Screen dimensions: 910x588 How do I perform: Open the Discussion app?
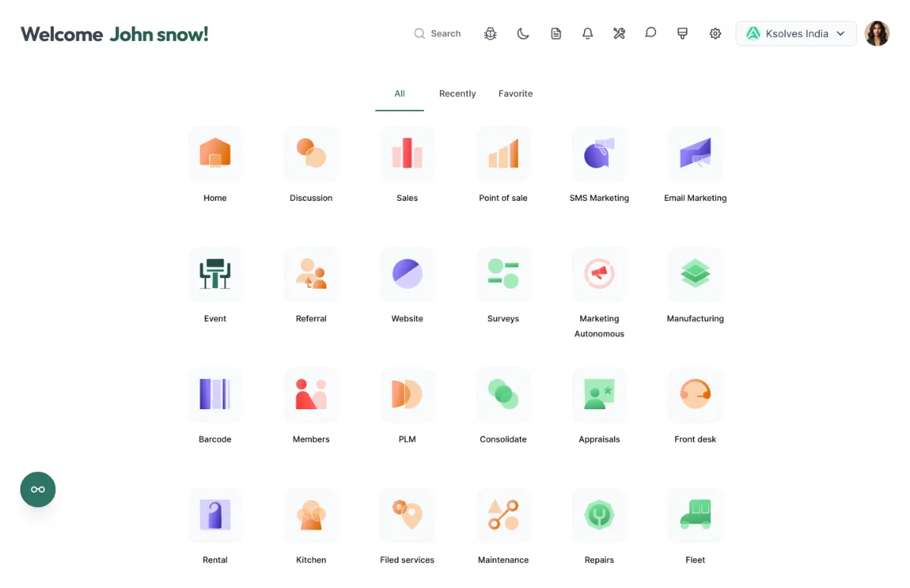311,153
